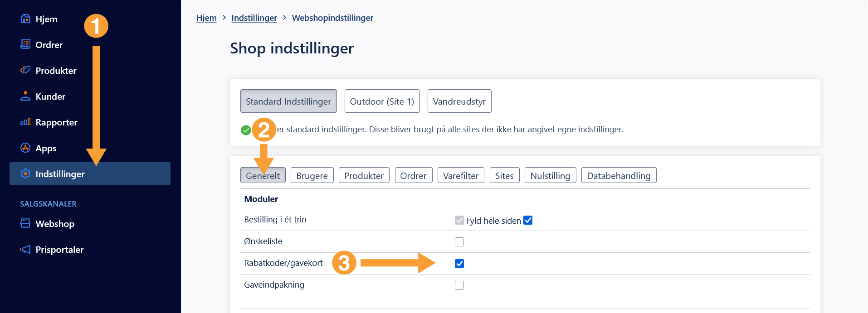Click the Produkter tag icon in sidebar
Viewport: 868px width, 313px height.
(x=25, y=70)
